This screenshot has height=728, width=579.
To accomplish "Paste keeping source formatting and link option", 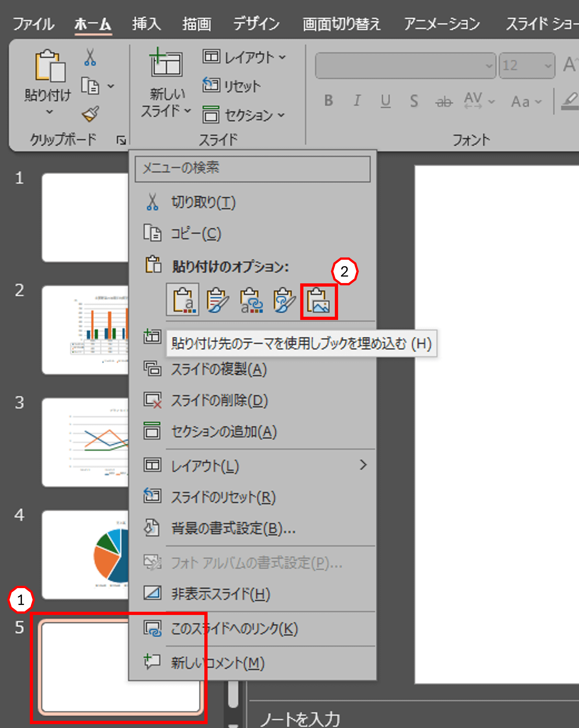I will [x=284, y=300].
